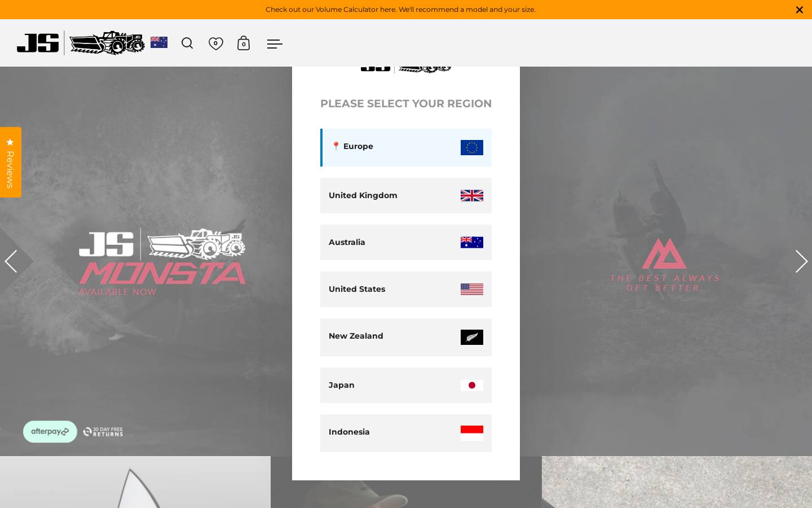Screen dimensions: 812x508
Task: Open the shopping bag cart icon
Action: 244,43
